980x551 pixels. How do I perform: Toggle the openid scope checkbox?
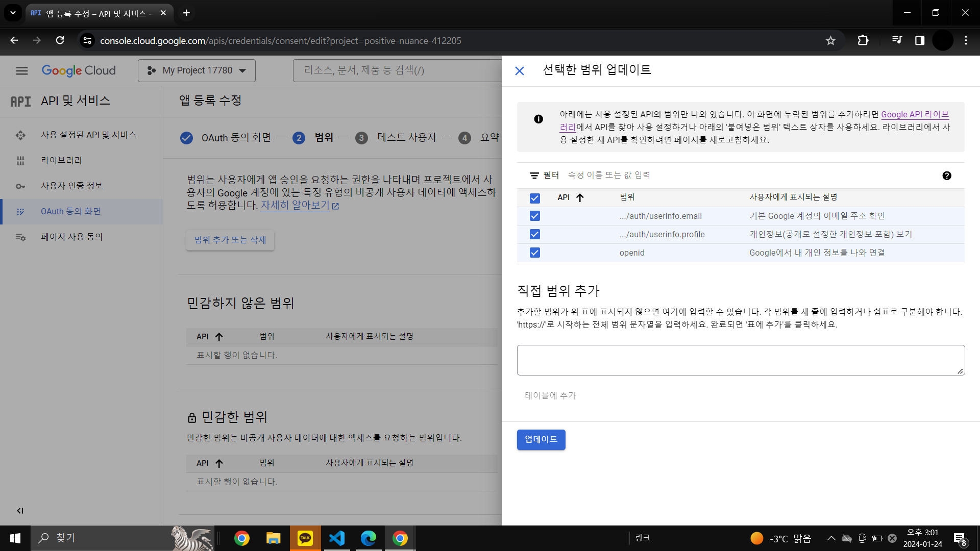click(534, 253)
